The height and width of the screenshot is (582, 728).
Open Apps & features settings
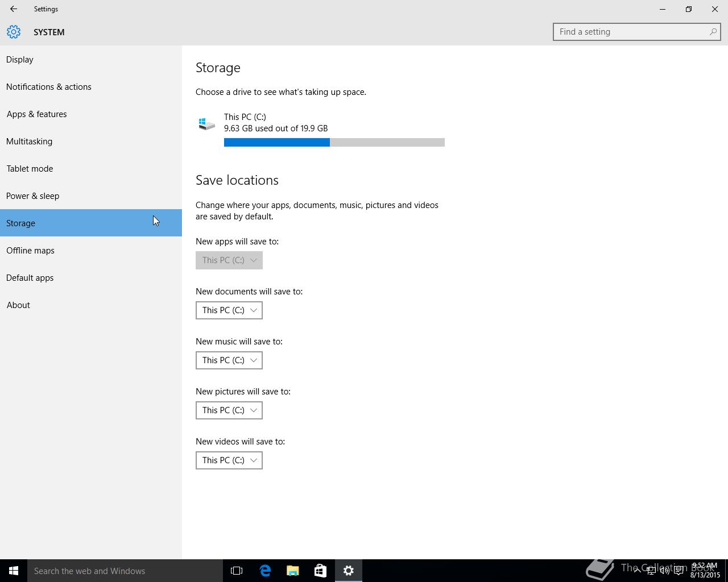click(x=91, y=114)
